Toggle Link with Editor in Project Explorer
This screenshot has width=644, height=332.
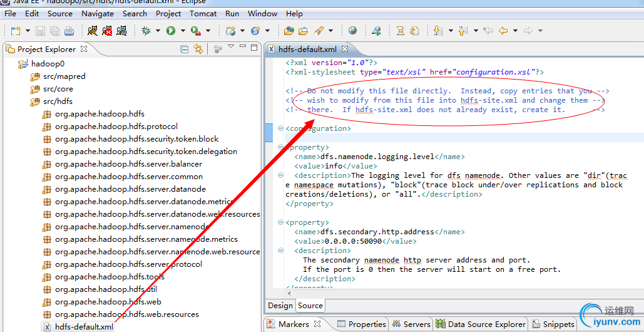(198, 49)
